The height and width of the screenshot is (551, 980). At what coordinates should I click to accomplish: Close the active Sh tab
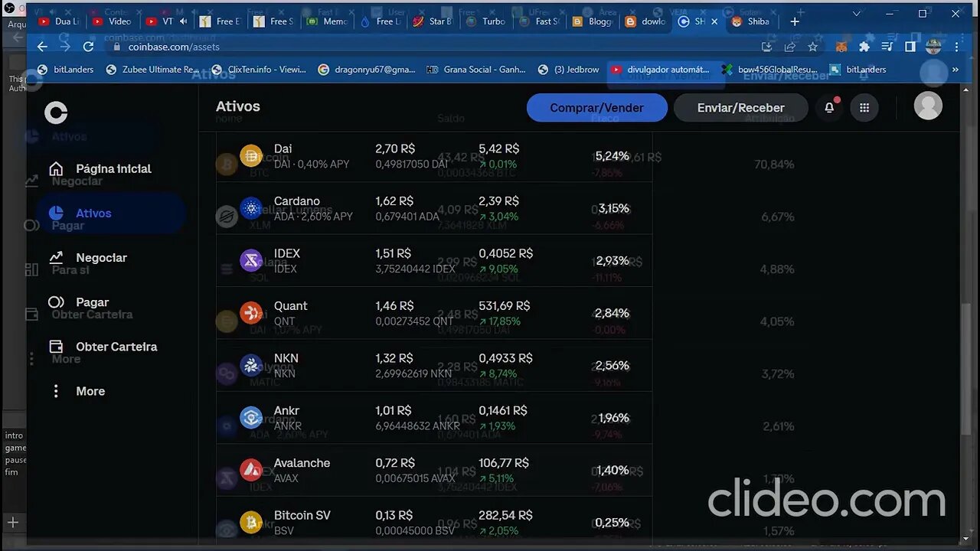714,21
